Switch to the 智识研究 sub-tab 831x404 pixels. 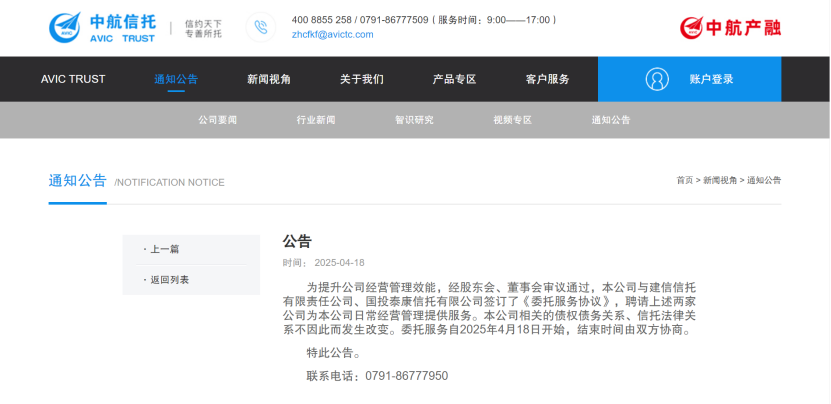pos(414,120)
